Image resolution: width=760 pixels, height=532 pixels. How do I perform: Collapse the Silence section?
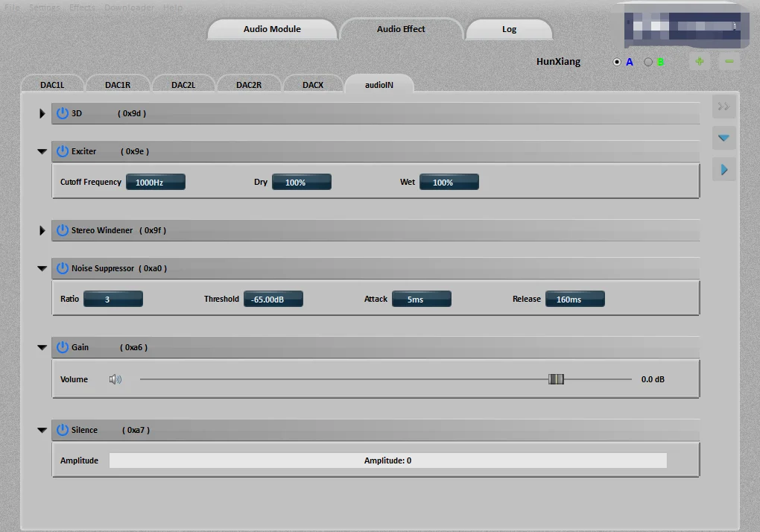click(42, 430)
